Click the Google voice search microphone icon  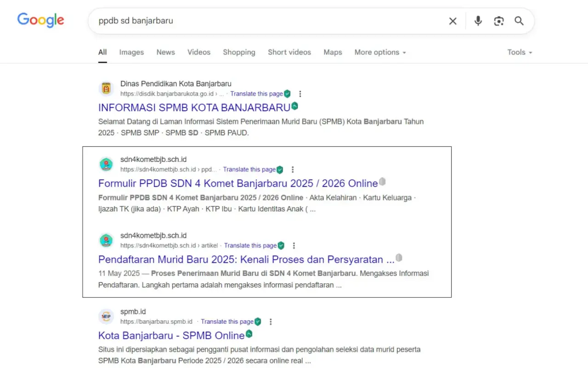tap(478, 21)
